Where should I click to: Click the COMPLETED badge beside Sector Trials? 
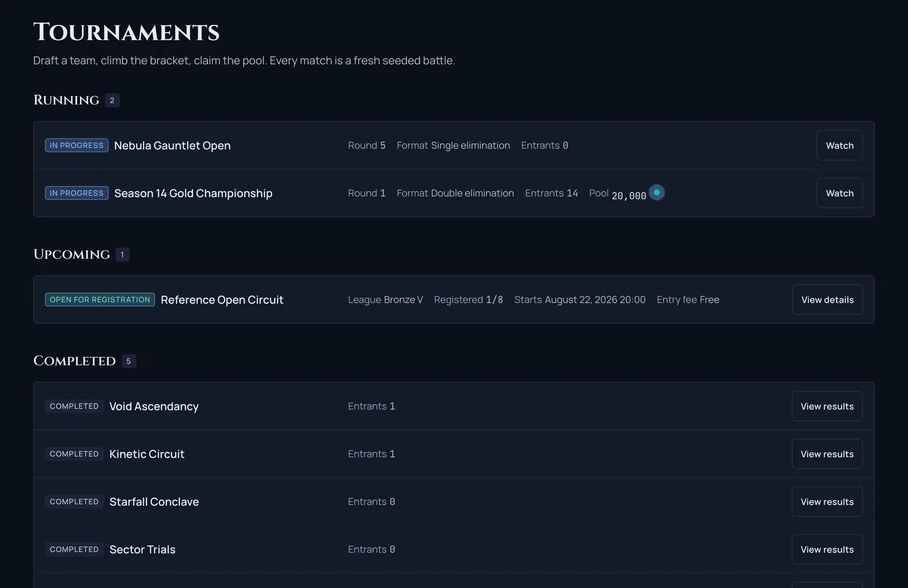(x=74, y=549)
